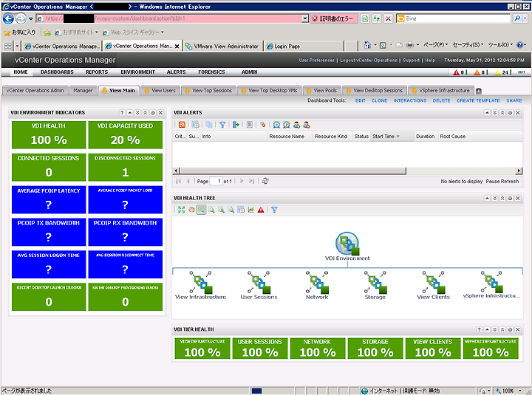
Task: Open the FORENSICS menu
Action: coord(211,72)
